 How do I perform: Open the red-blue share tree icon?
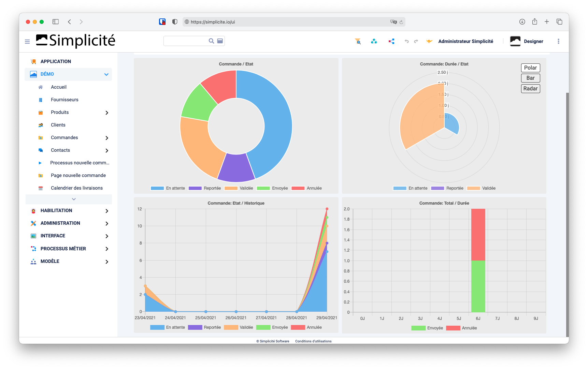391,41
